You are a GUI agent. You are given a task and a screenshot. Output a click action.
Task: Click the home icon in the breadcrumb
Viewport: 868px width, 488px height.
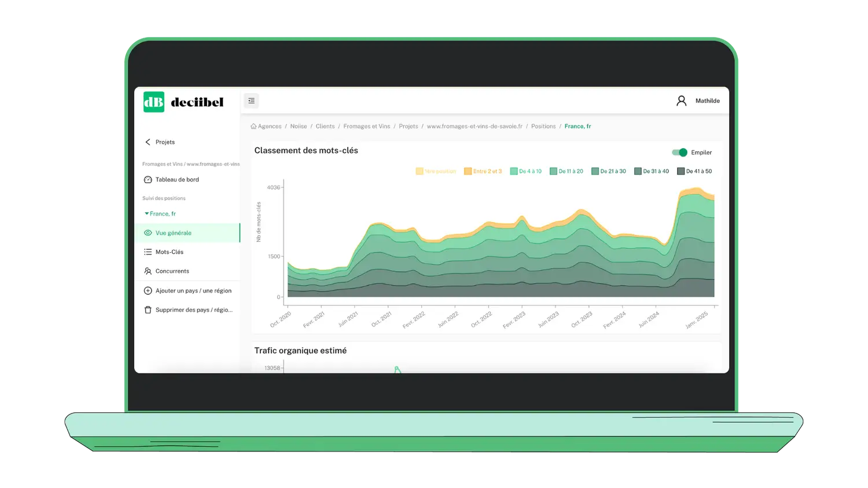pyautogui.click(x=253, y=126)
